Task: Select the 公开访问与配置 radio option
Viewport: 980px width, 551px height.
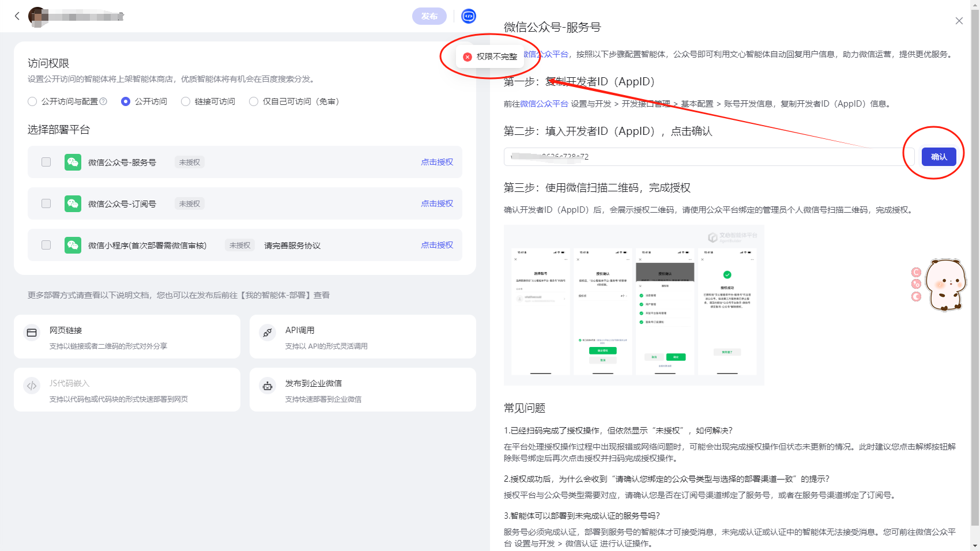Action: coord(32,101)
